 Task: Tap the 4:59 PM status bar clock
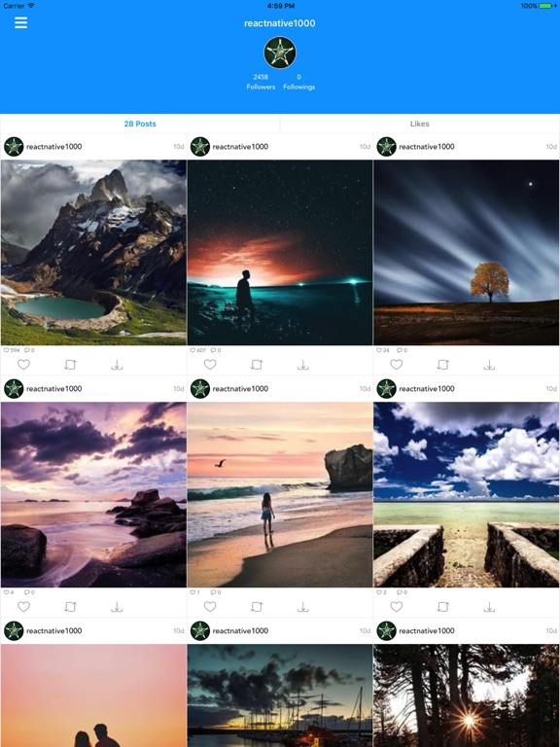(x=280, y=6)
